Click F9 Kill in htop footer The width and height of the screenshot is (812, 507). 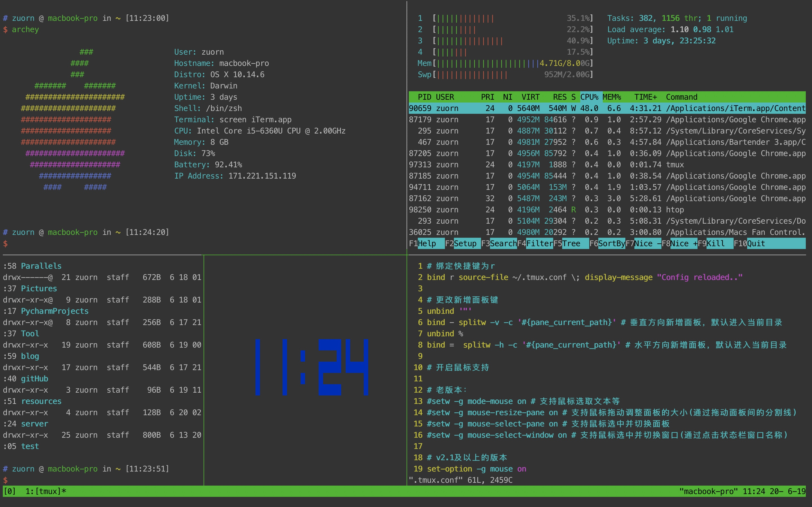click(716, 243)
